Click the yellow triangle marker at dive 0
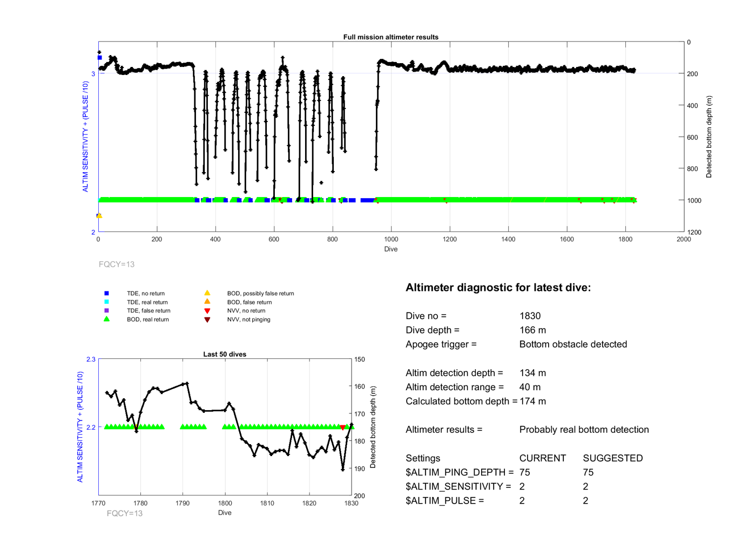 (99, 215)
